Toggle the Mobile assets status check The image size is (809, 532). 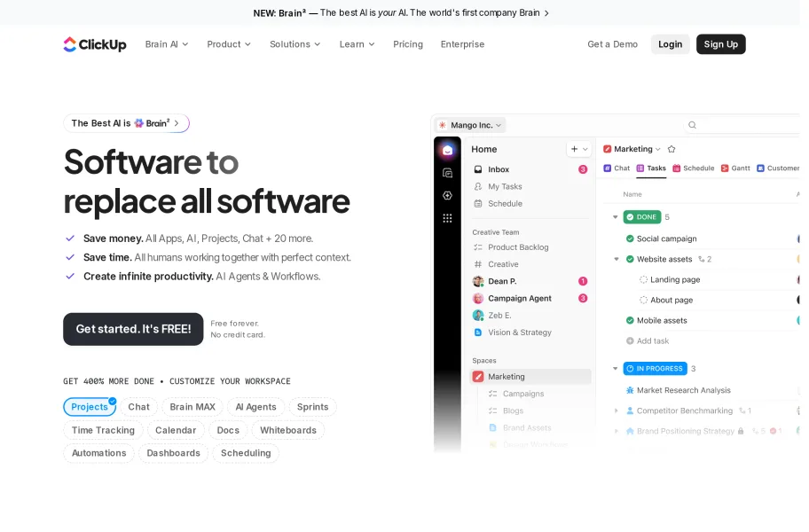[x=630, y=320]
